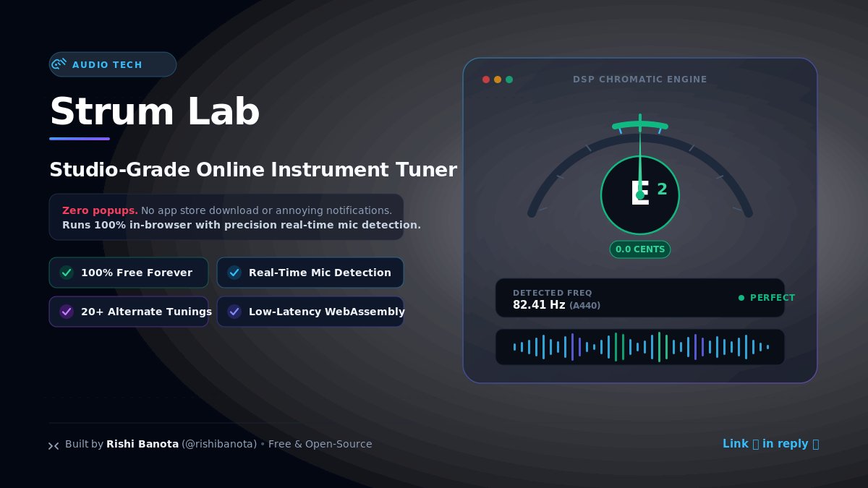Click the green check next to 100% Free Forever
This screenshot has height=488, width=868.
point(67,273)
